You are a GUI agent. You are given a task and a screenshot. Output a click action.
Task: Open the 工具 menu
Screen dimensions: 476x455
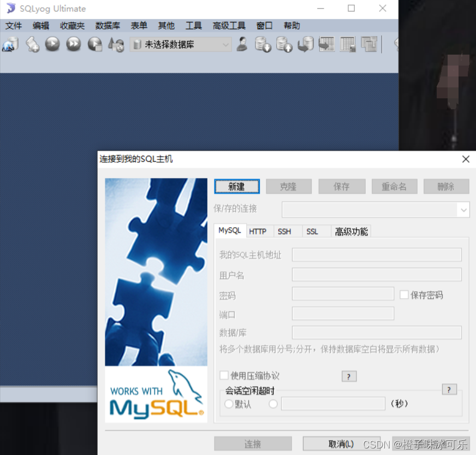coord(194,26)
